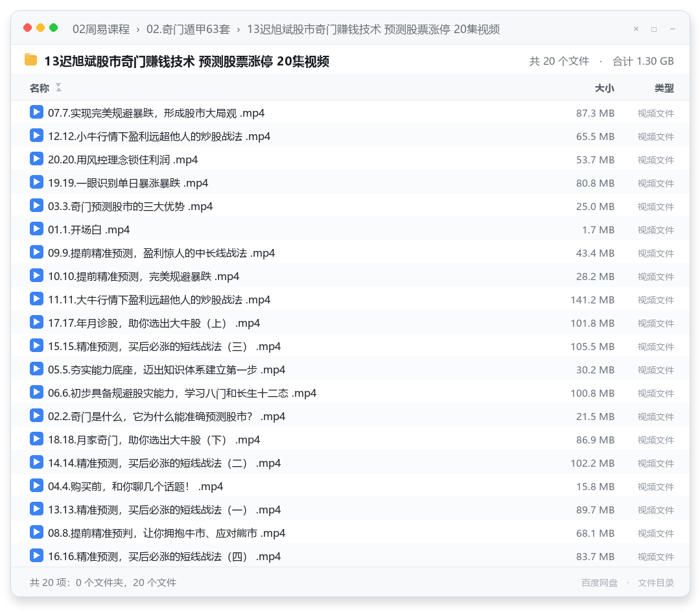Click the status bar summary 共 20 项

(102, 583)
